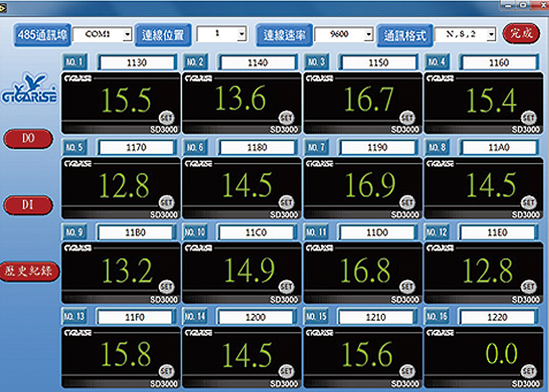Click the NO. 11 label
Screen dimensions: 549x392
316,232
